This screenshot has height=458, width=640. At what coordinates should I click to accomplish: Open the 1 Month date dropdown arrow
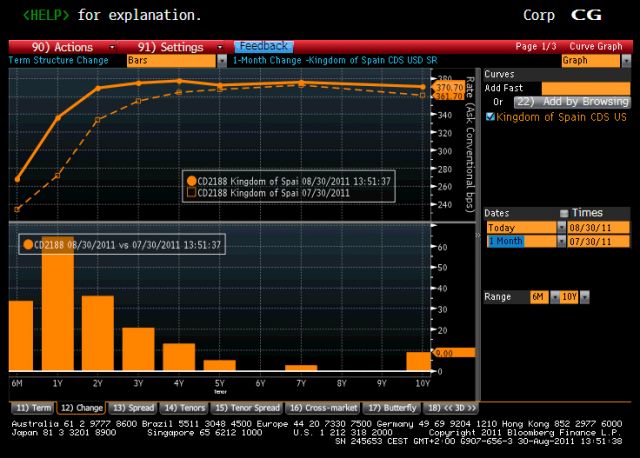coord(562,242)
